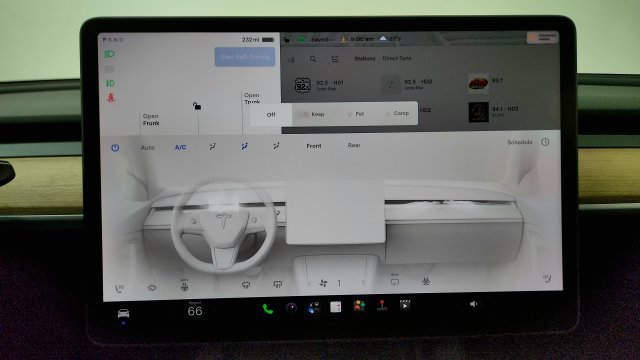Tap the headlight indicator icon
Image resolution: width=640 pixels, height=360 pixels.
click(109, 54)
